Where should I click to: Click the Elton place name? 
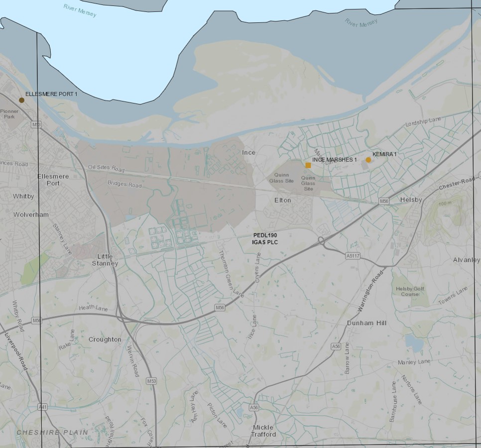pyautogui.click(x=282, y=200)
